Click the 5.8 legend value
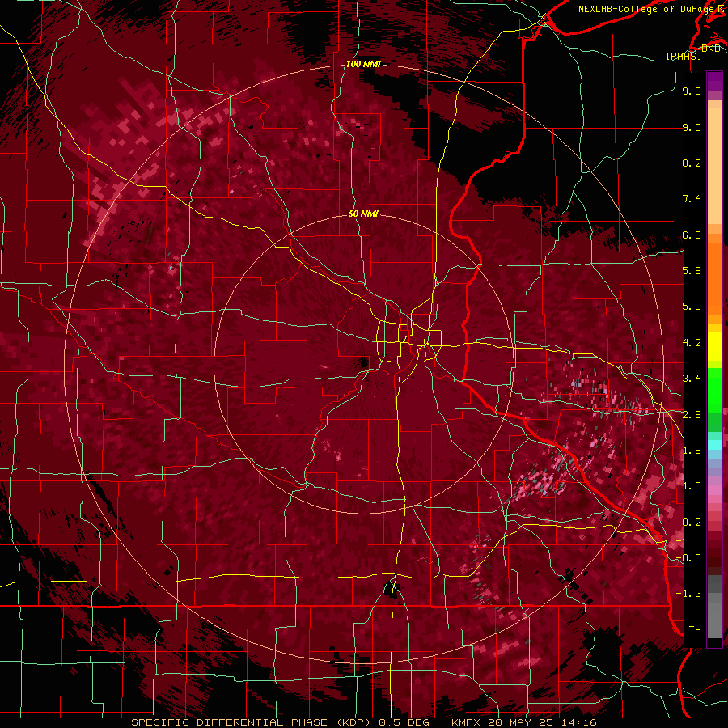 pyautogui.click(x=692, y=271)
